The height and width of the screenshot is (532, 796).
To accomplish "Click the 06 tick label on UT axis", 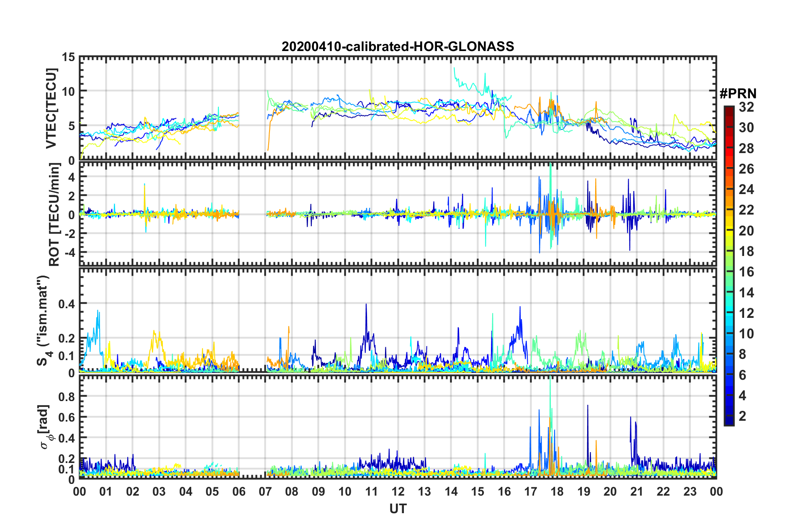I will (x=239, y=491).
